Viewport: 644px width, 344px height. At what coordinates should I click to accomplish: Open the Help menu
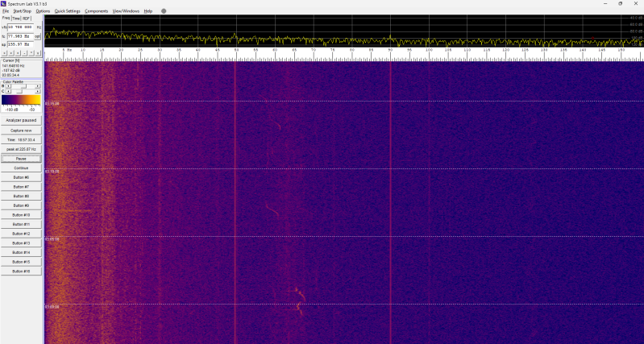tap(148, 11)
